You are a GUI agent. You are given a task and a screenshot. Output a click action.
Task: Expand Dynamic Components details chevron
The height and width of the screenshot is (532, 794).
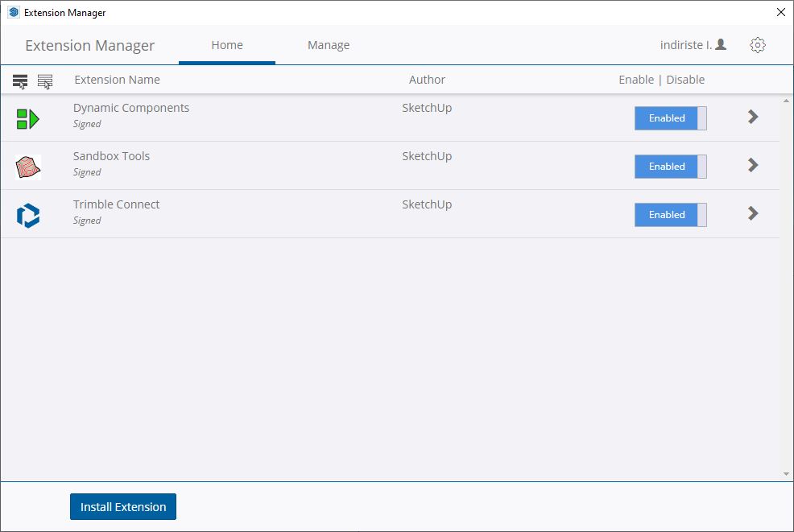tap(753, 117)
